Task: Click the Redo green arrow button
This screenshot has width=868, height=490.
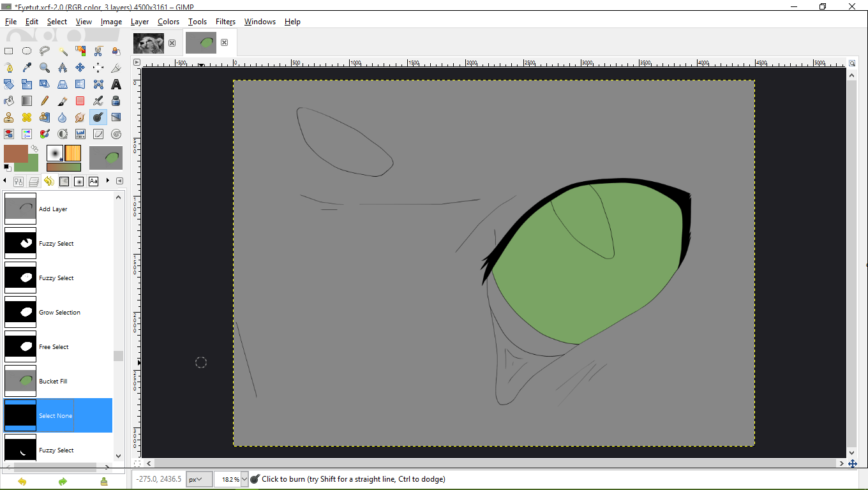Action: click(x=63, y=482)
